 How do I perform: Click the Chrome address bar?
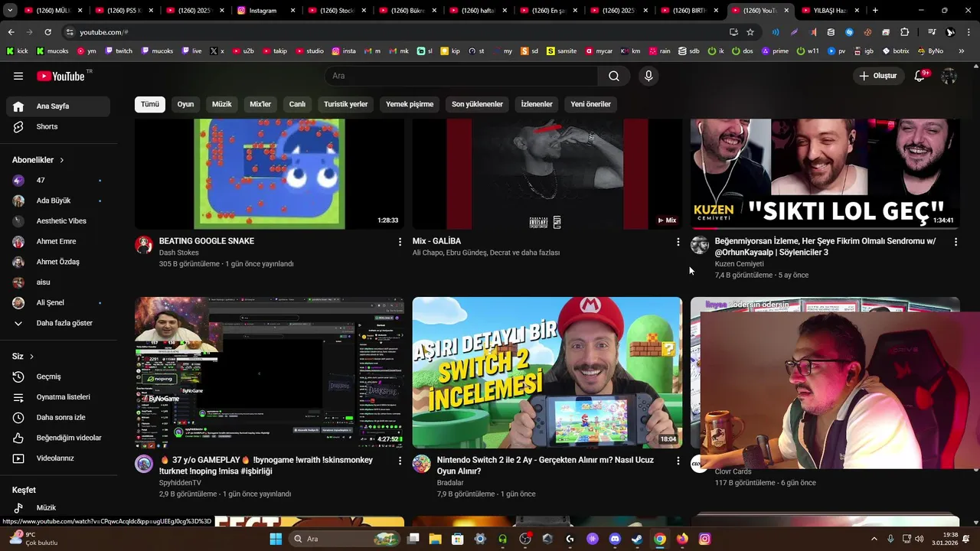click(398, 32)
